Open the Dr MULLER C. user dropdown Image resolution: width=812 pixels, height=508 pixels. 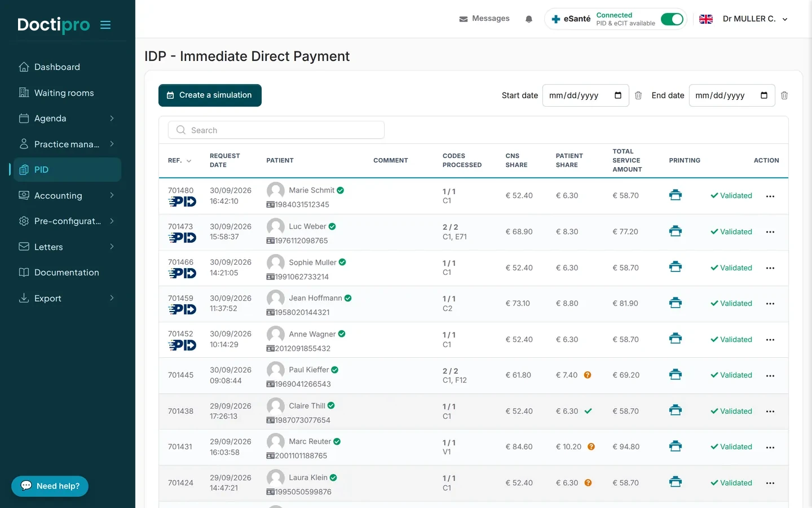click(755, 19)
